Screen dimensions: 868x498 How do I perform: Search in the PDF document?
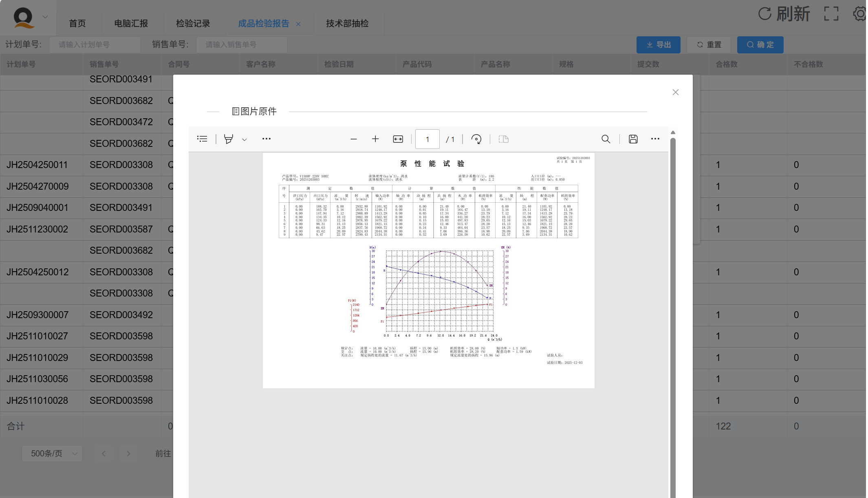pos(606,139)
